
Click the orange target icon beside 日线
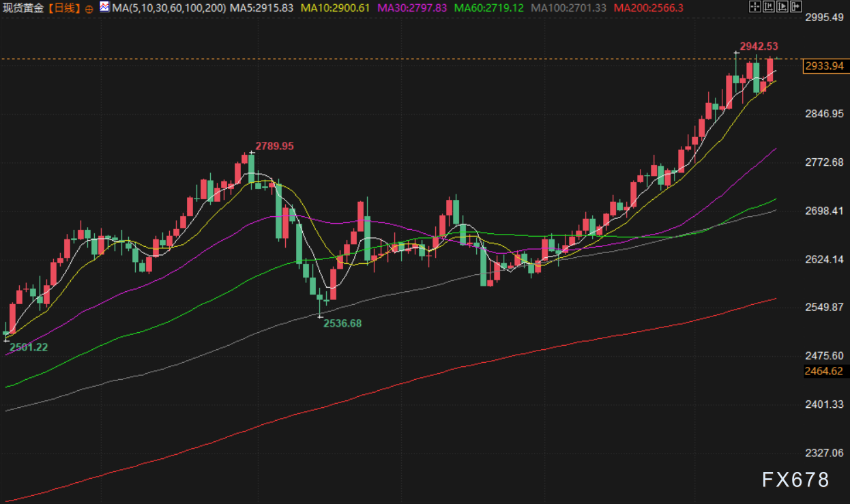[89, 9]
